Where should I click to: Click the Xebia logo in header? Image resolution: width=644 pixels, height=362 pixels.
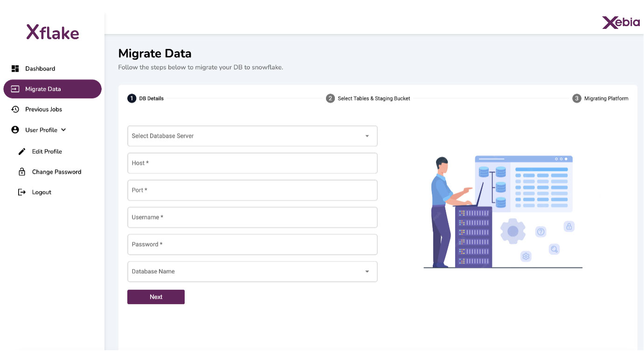[621, 22]
